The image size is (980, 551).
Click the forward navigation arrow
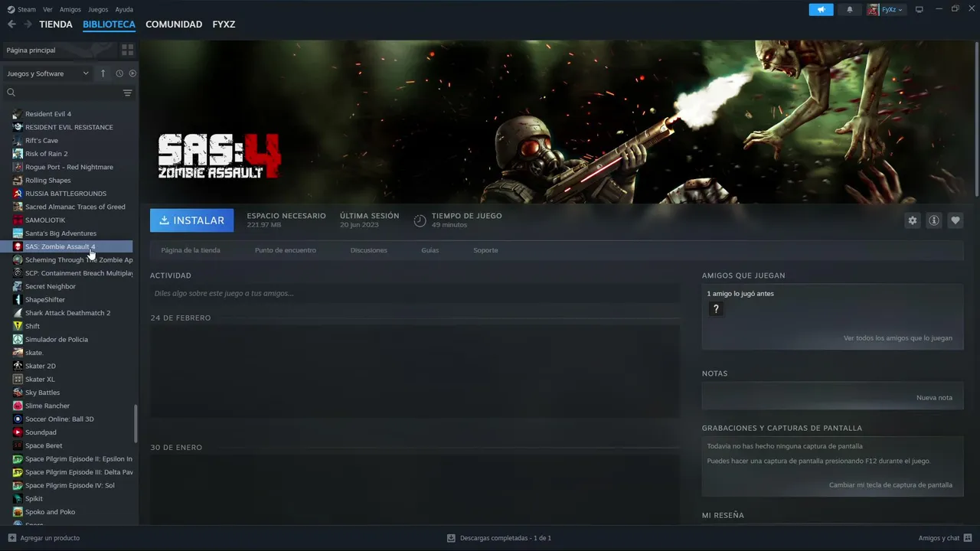pos(28,24)
